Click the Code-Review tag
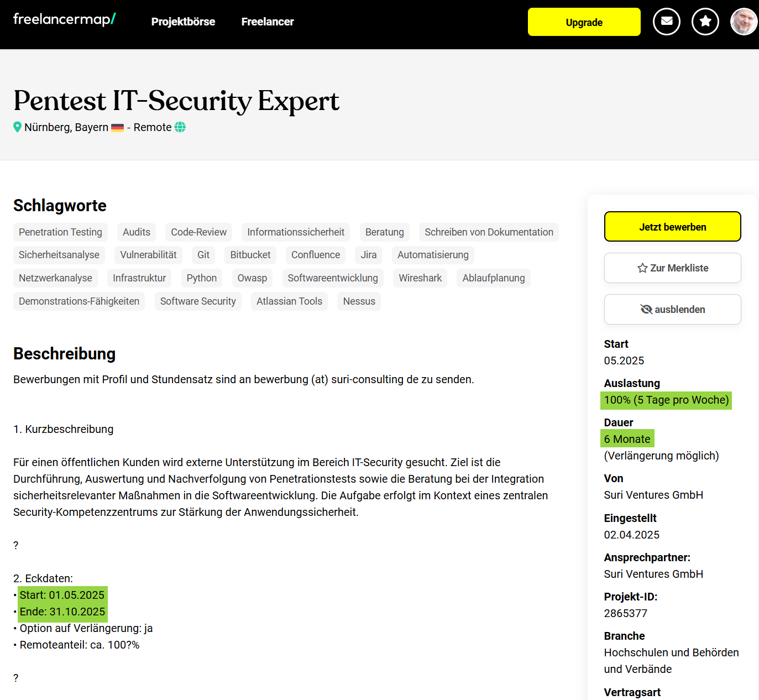The image size is (759, 700). tap(198, 232)
